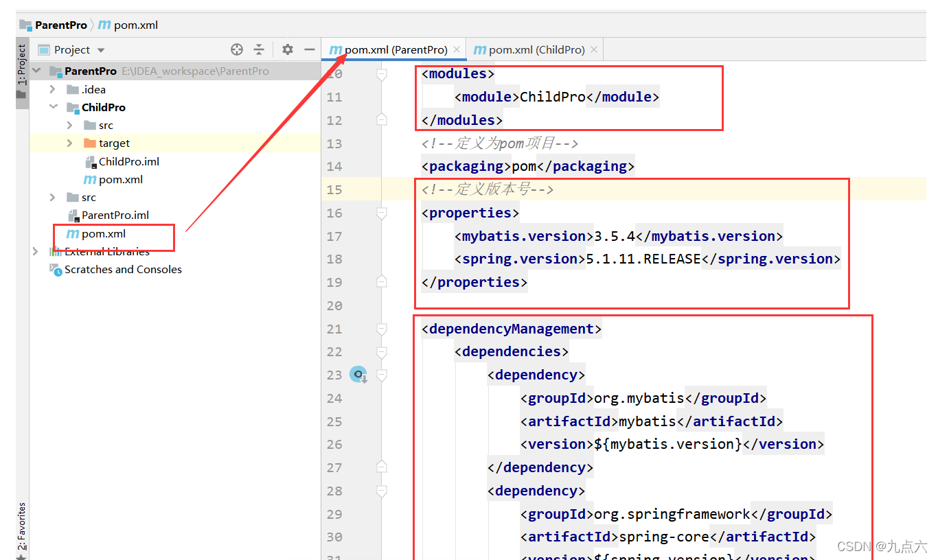This screenshot has height=560, width=938.
Task: Click the ChildPro module text in editor
Action: click(553, 97)
